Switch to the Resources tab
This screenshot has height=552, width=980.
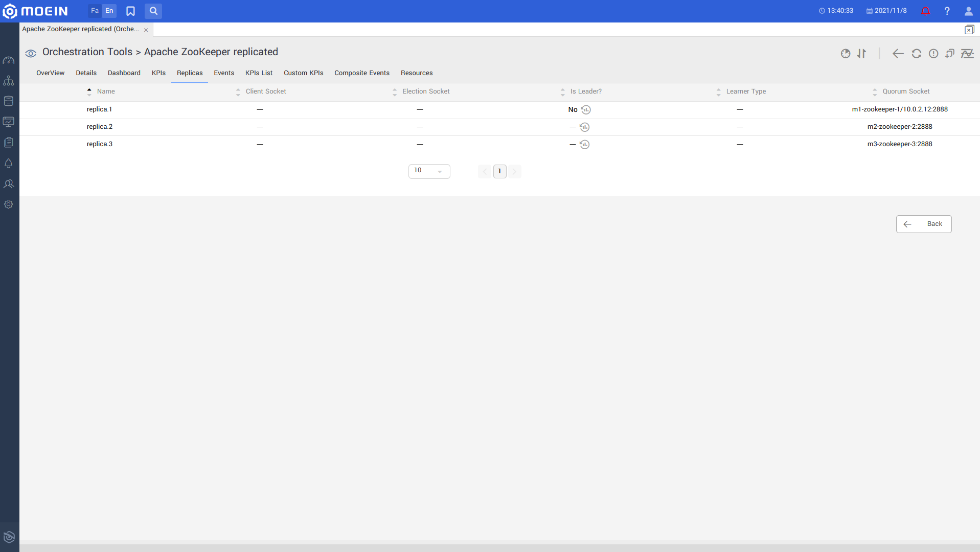click(417, 73)
